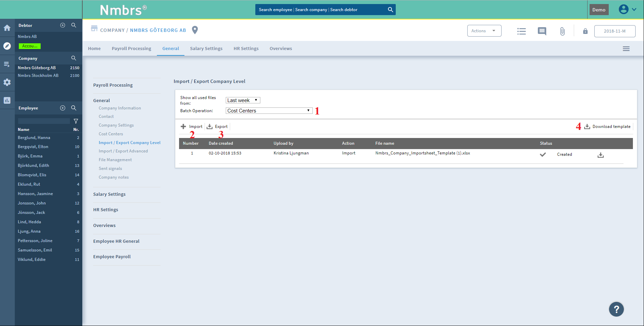Click the padlock icon next to period
Image resolution: width=644 pixels, height=326 pixels.
(x=585, y=31)
